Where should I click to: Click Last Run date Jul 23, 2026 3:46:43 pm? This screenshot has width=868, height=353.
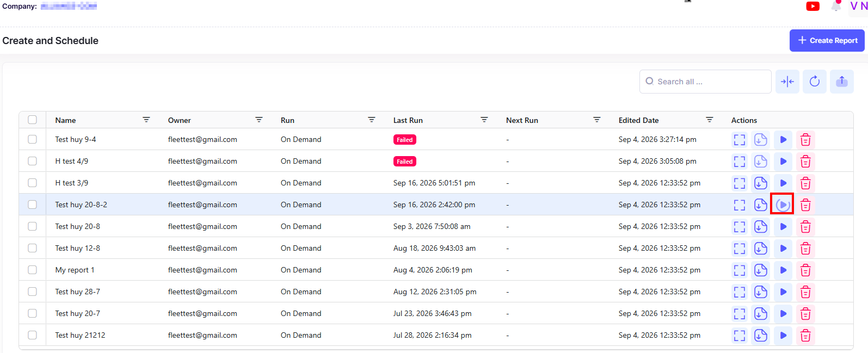432,313
